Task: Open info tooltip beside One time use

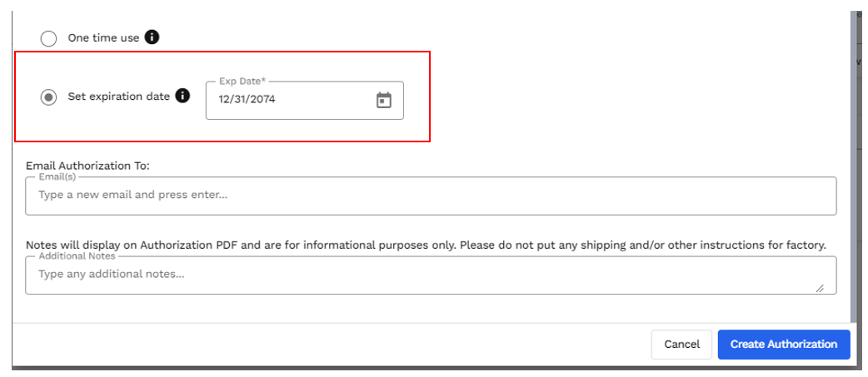Action: pyautogui.click(x=152, y=37)
